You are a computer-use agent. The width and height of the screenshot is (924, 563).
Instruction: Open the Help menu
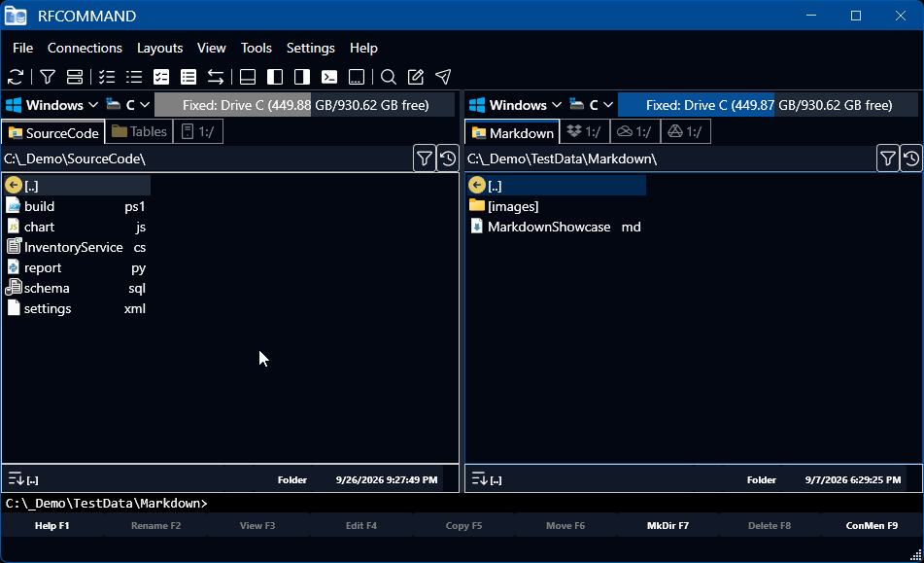(363, 48)
